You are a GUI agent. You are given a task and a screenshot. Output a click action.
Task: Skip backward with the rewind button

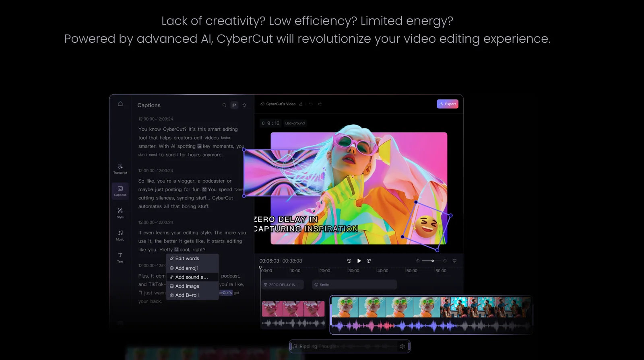(x=349, y=261)
